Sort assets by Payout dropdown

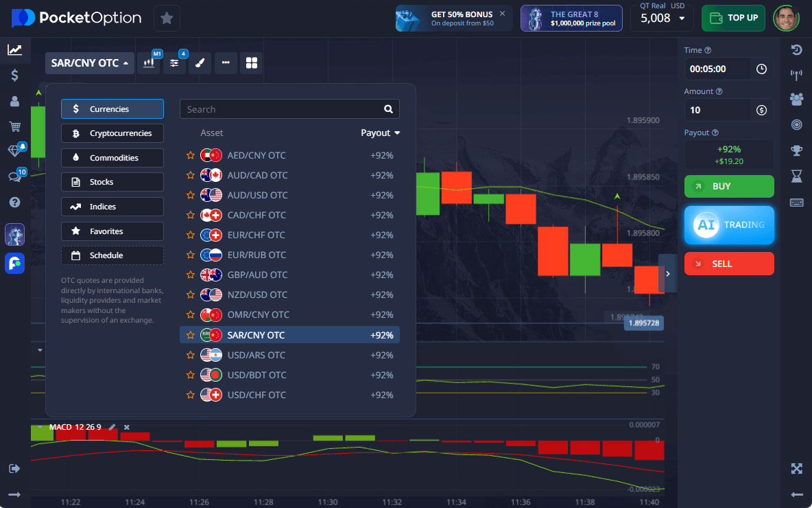(x=381, y=133)
